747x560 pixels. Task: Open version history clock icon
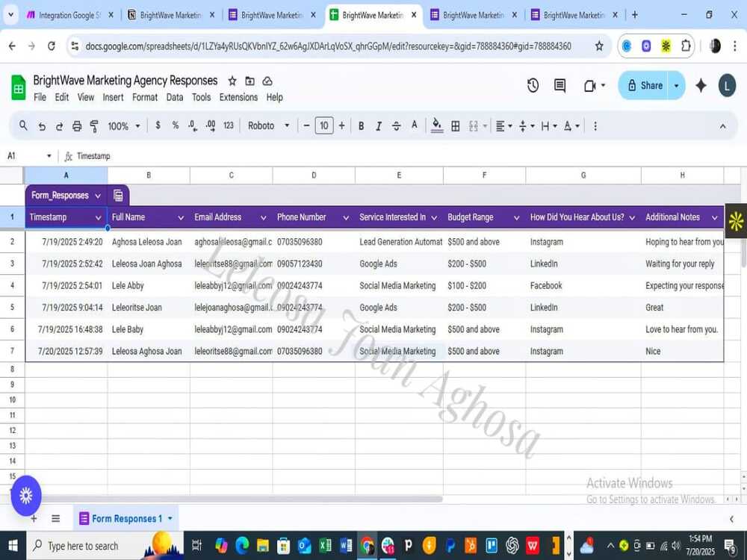click(533, 86)
